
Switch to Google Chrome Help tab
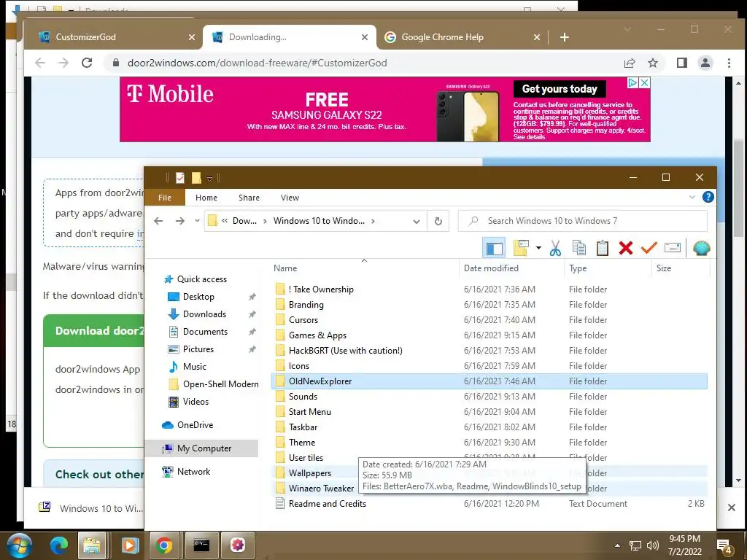(461, 37)
